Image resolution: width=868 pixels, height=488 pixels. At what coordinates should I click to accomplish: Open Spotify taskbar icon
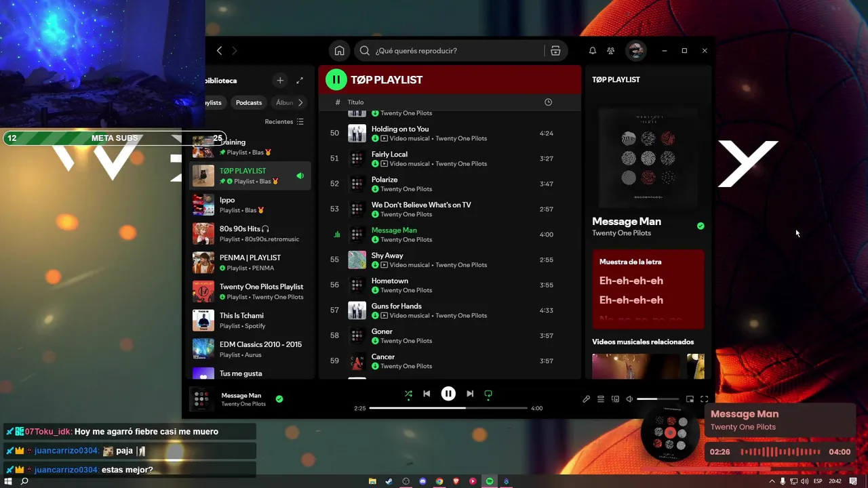490,481
